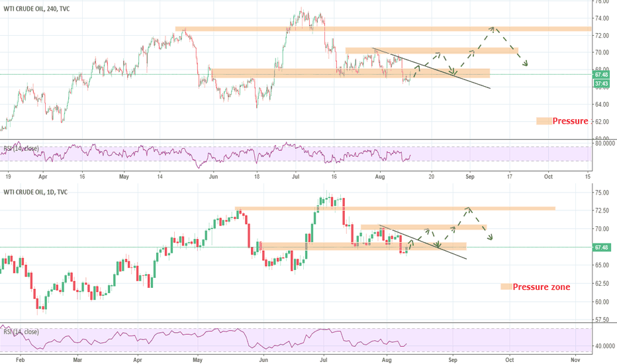Click the 18 date label on the 240 chart

257,177
